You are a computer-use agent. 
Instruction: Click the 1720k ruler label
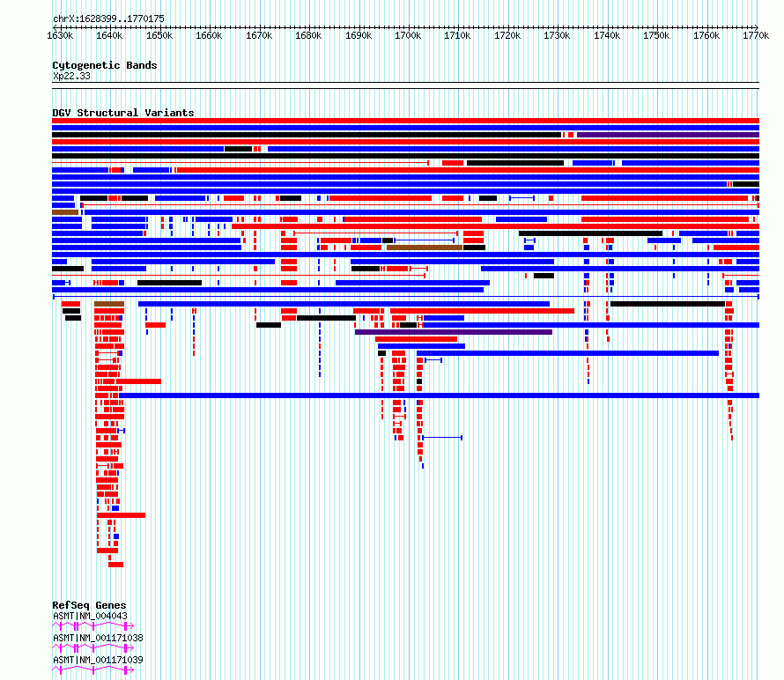point(507,35)
